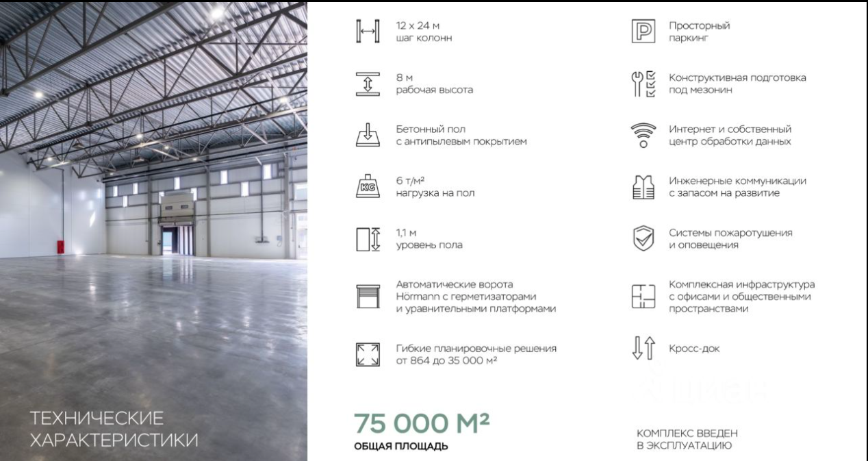Select the КОМПЛЕКС ВВЕДЕН В ЭКСПЛУАТАЦИЮ text
Viewport: 868px width, 461px height.
[x=687, y=440]
